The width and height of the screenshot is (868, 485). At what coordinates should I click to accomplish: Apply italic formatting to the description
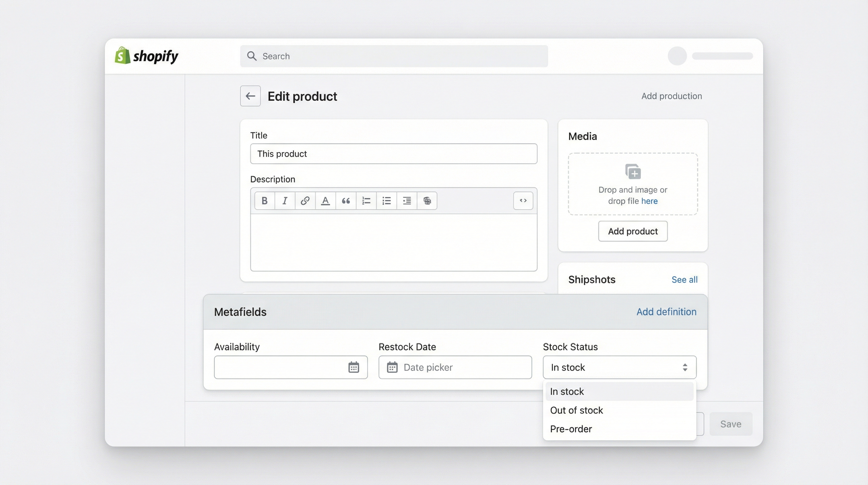(x=285, y=201)
